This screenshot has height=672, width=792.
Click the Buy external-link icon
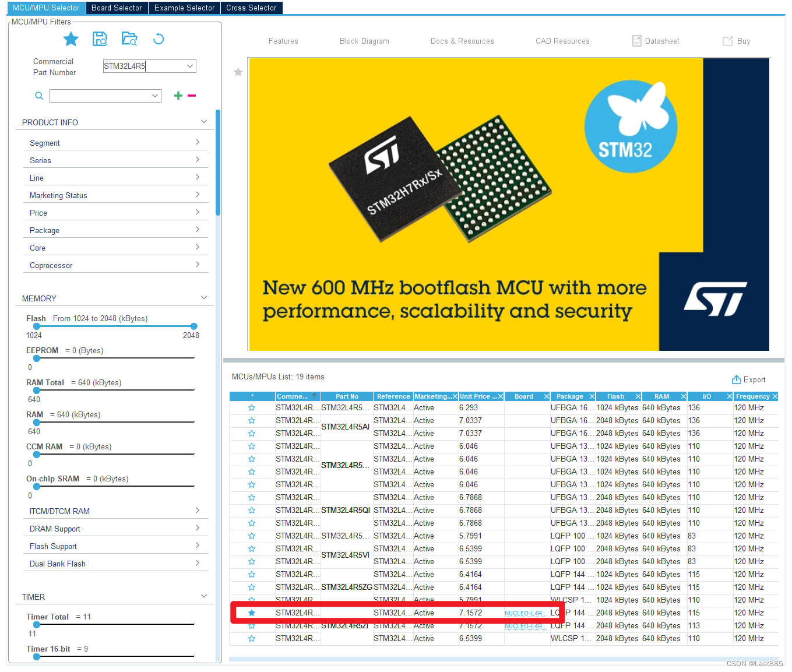click(727, 41)
